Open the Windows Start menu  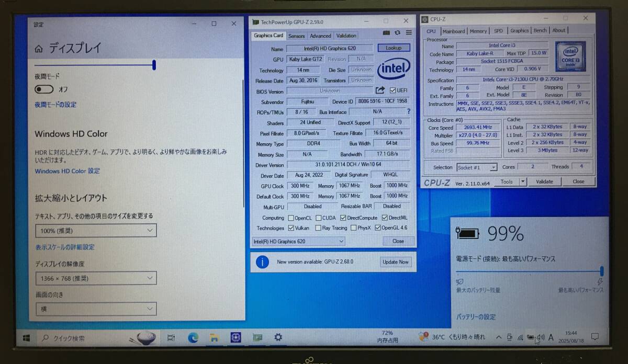(x=26, y=338)
